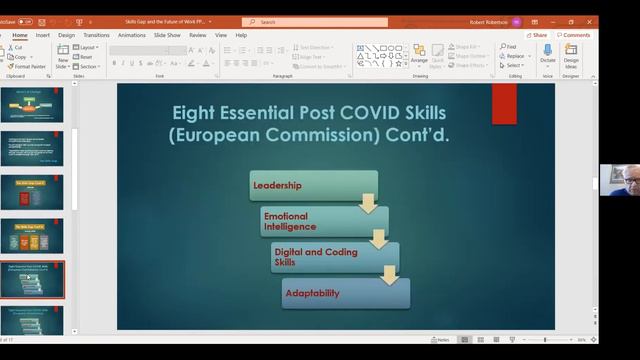Open the Section dropdown
Viewport: 640px width, 360px height.
pos(87,67)
